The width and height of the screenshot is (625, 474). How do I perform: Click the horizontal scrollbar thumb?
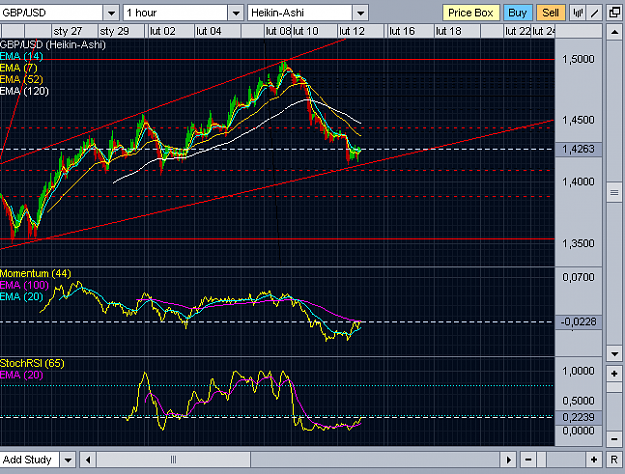tap(173, 460)
